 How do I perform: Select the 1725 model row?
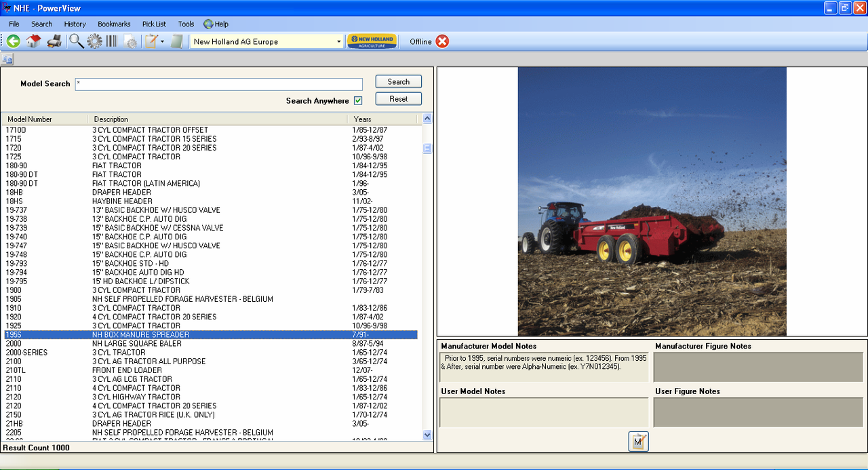click(210, 157)
